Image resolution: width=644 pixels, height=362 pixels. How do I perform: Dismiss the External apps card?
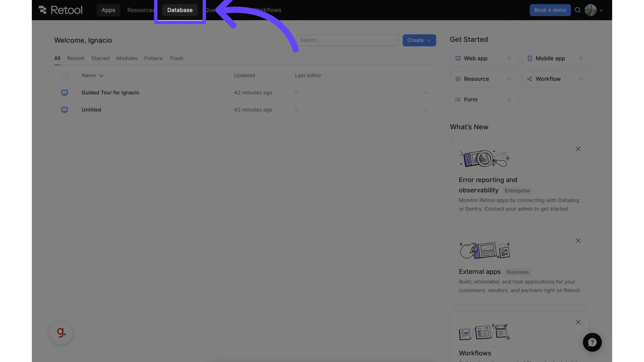pos(578,241)
